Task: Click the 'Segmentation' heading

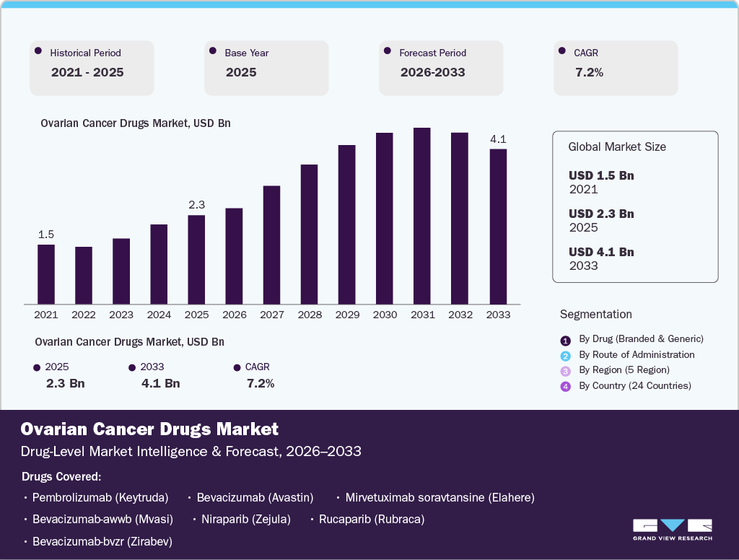Action: (595, 315)
